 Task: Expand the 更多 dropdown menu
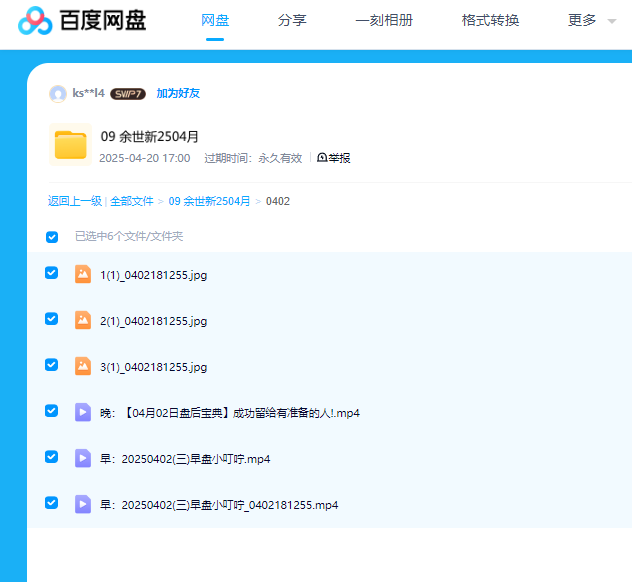[591, 20]
